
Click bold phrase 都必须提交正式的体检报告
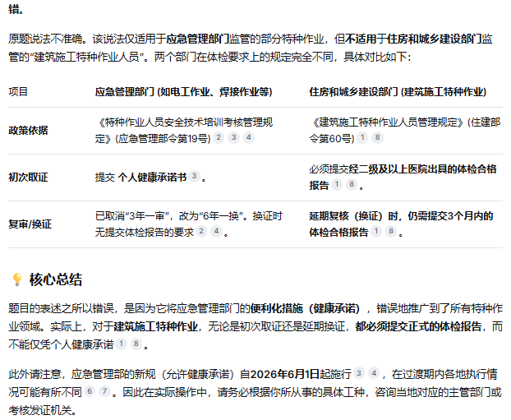click(418, 326)
